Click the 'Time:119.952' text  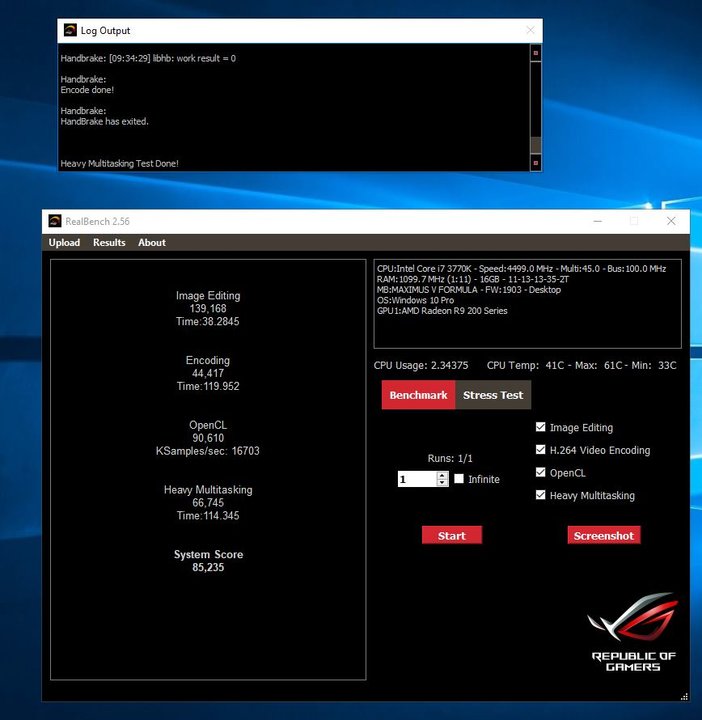tap(208, 386)
